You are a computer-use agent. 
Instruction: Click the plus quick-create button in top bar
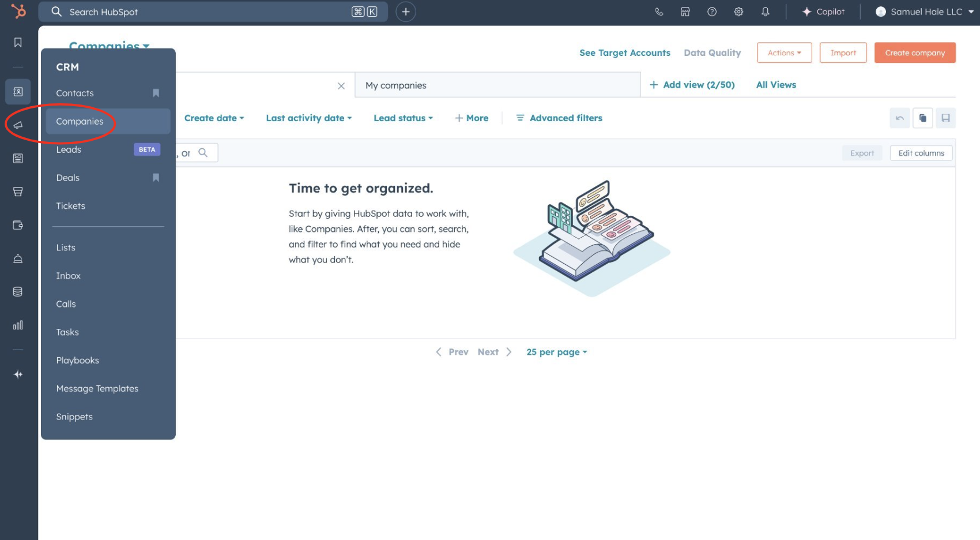tap(406, 12)
